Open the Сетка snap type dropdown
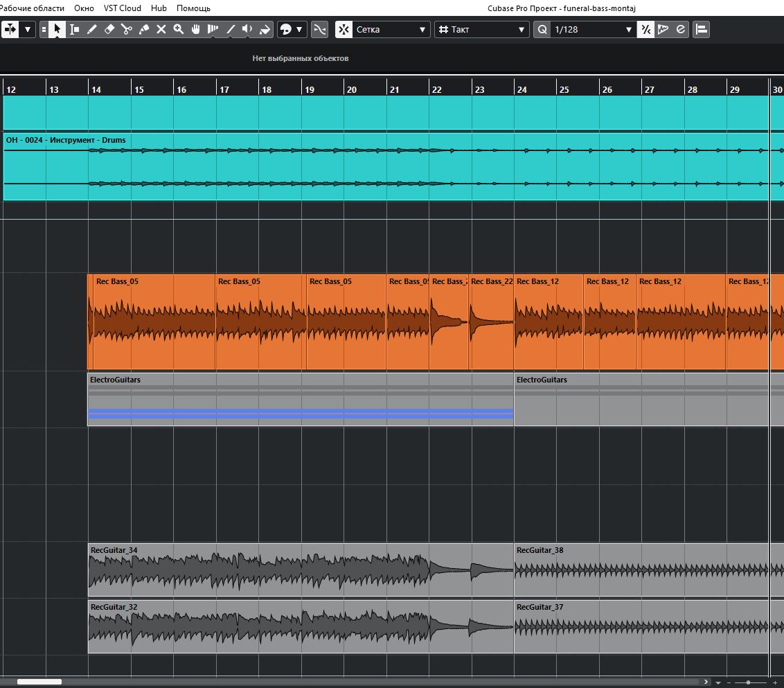This screenshot has height=688, width=784. tap(391, 30)
